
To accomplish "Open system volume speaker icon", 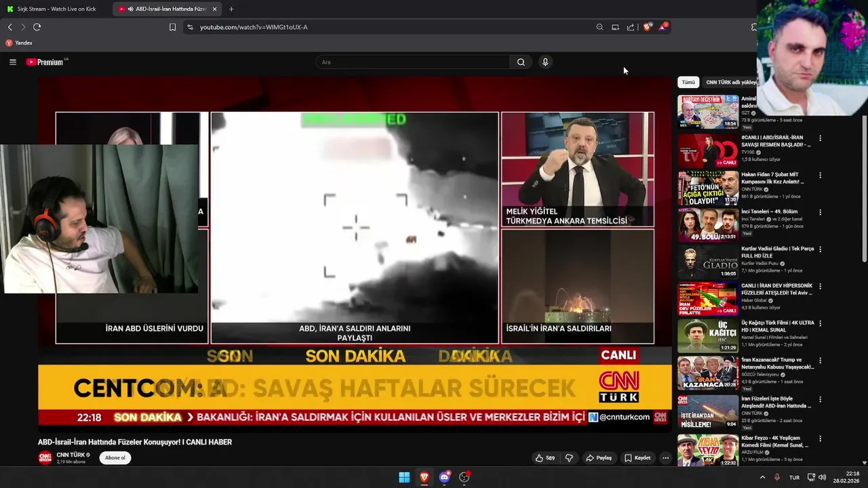I will coord(822,477).
